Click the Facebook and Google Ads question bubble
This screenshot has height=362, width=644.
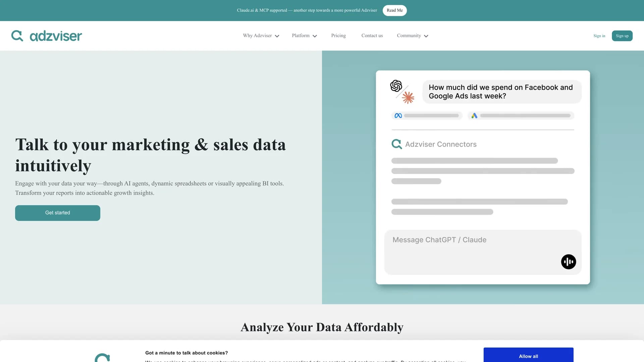(501, 92)
